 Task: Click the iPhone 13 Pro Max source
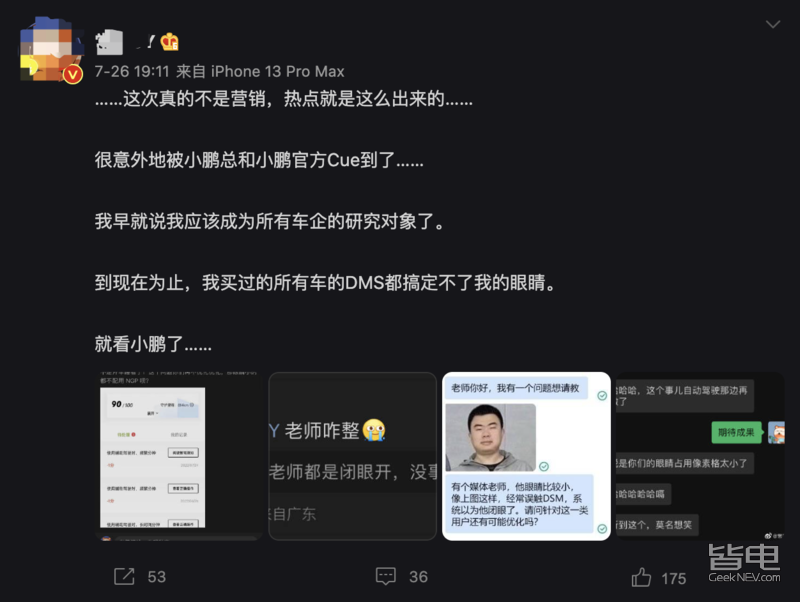[278, 71]
